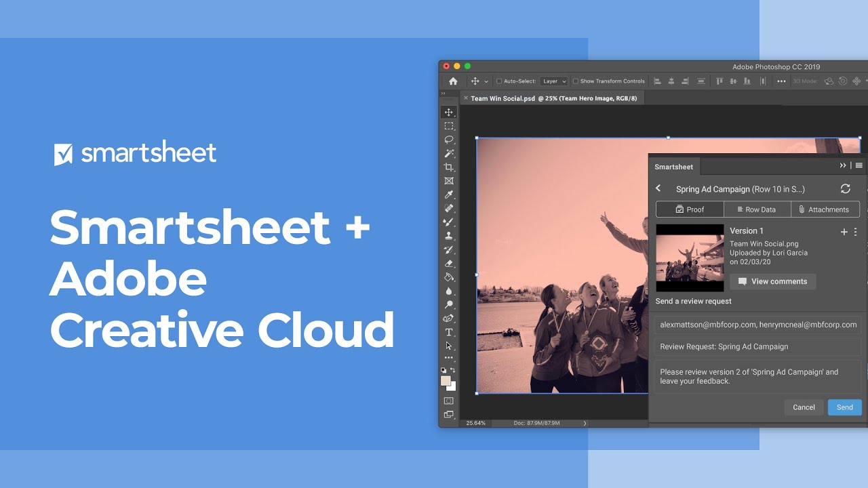The width and height of the screenshot is (868, 488).
Task: Open the Auto-Select Layer dropdown
Action: (x=554, y=81)
